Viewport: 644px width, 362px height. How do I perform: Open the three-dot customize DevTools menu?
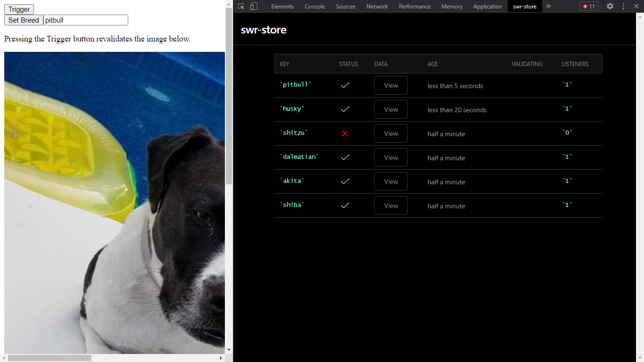tap(623, 6)
